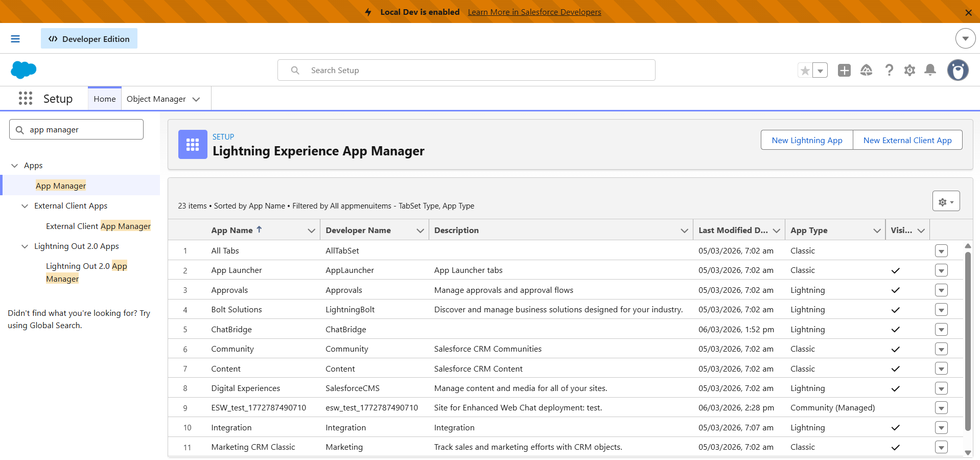The image size is (980, 460).
Task: Open row actions for Community
Action: tap(941, 349)
